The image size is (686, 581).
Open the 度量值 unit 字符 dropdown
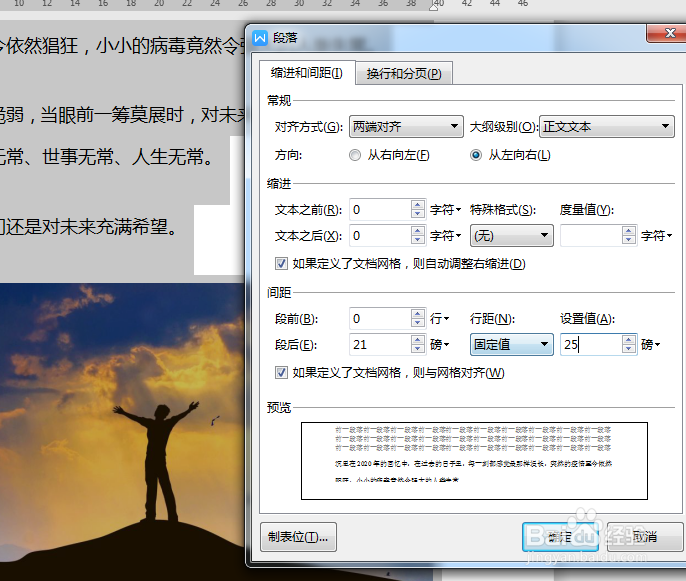tap(656, 236)
